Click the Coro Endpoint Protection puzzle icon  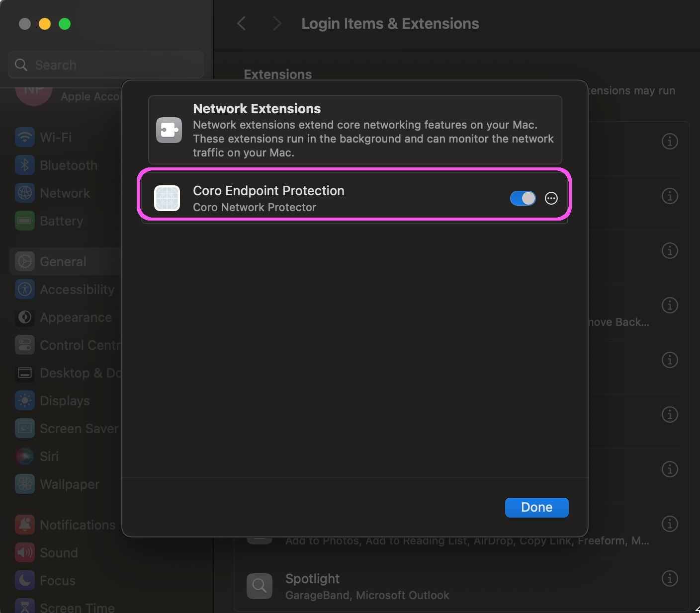click(167, 198)
